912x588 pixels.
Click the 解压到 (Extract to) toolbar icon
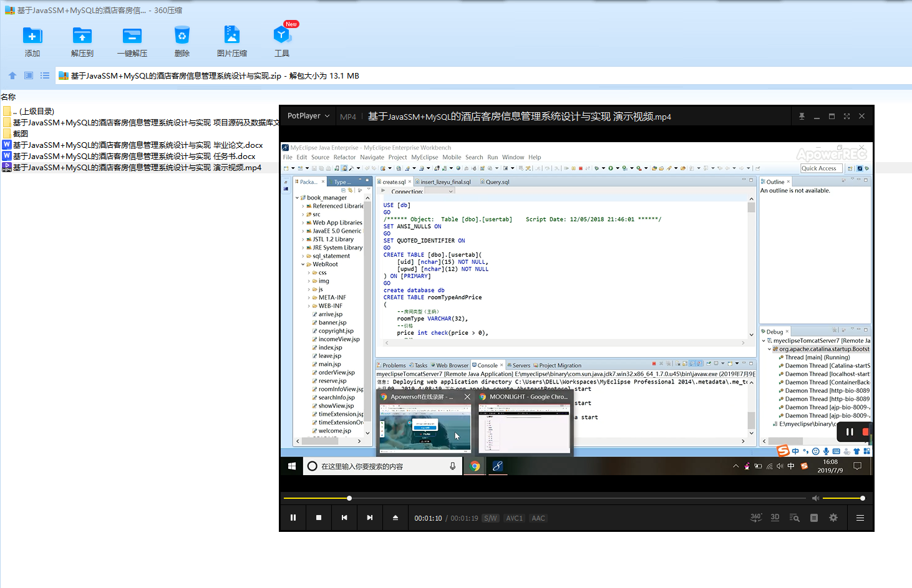coord(82,36)
